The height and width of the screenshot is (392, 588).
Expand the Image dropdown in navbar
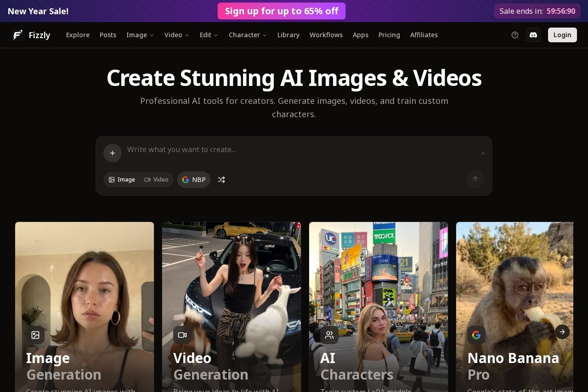[140, 35]
